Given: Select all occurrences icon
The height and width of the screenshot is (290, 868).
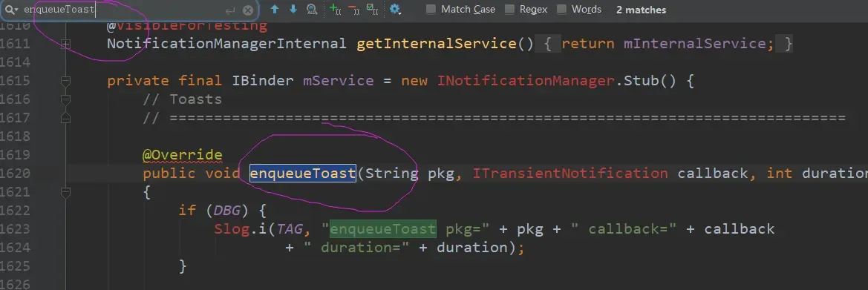Looking at the screenshot, I should pos(372,10).
